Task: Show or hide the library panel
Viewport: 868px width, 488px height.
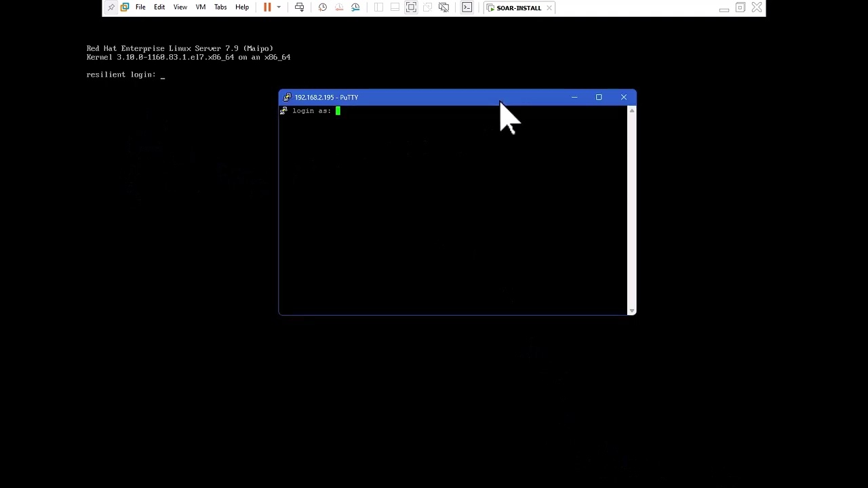Action: (x=378, y=7)
